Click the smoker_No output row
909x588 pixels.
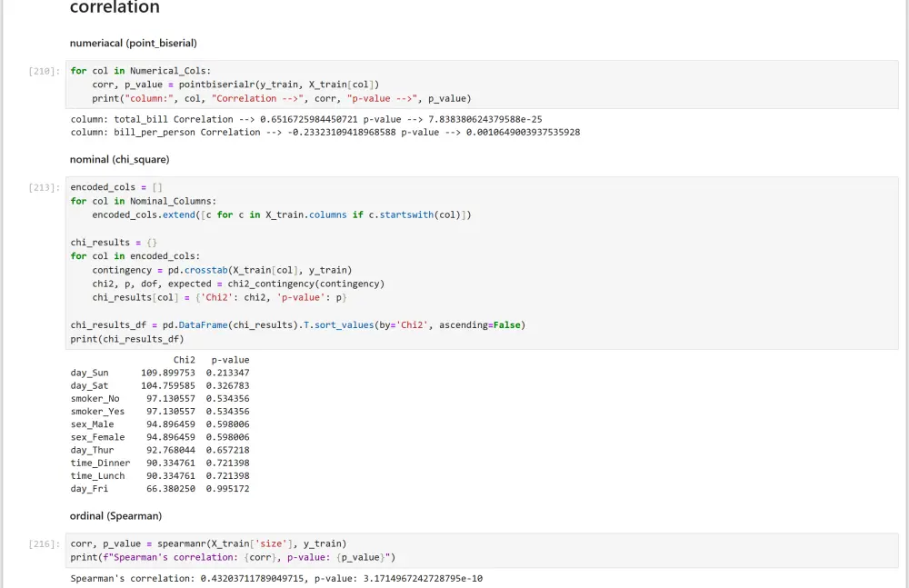click(160, 399)
